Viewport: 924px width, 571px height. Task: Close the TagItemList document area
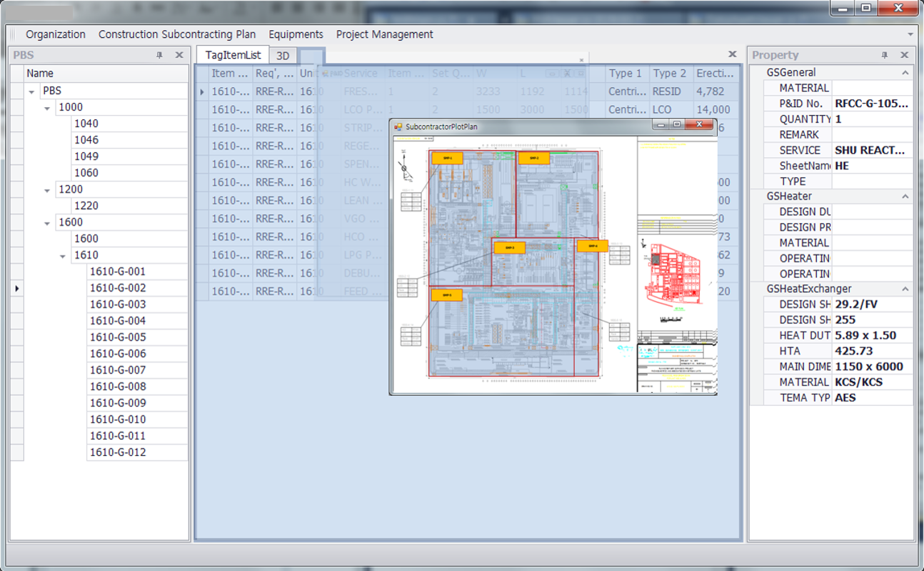coord(732,54)
